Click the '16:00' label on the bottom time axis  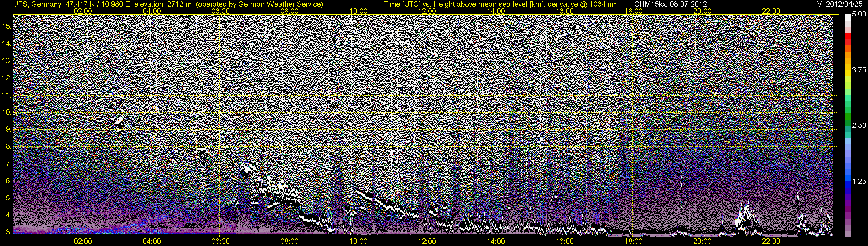565,241
